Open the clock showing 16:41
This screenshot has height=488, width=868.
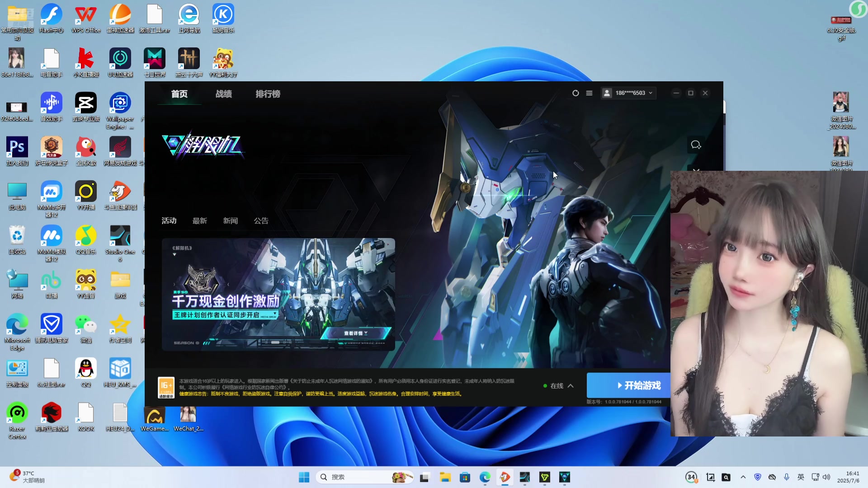pos(848,477)
